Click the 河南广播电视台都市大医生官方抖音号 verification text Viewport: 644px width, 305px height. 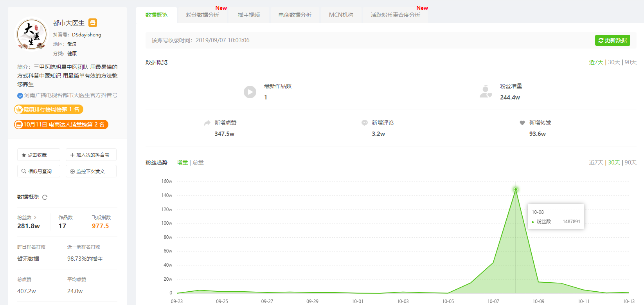coord(71,96)
